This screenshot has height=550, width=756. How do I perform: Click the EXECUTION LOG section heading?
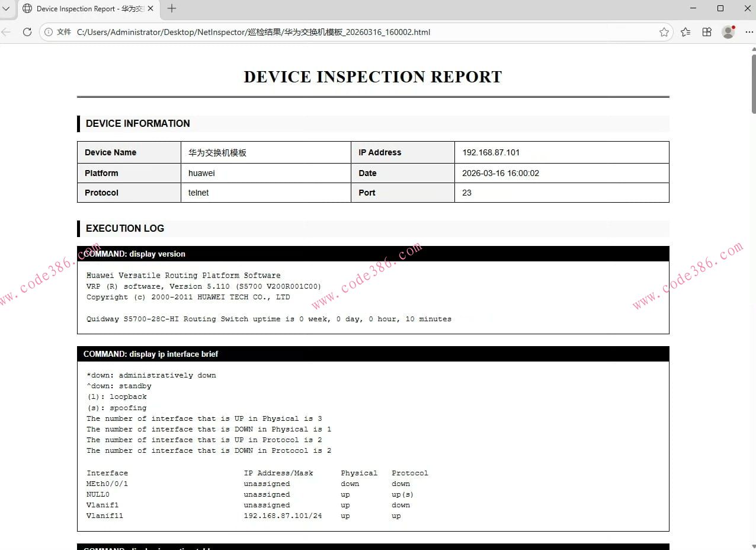tap(125, 228)
